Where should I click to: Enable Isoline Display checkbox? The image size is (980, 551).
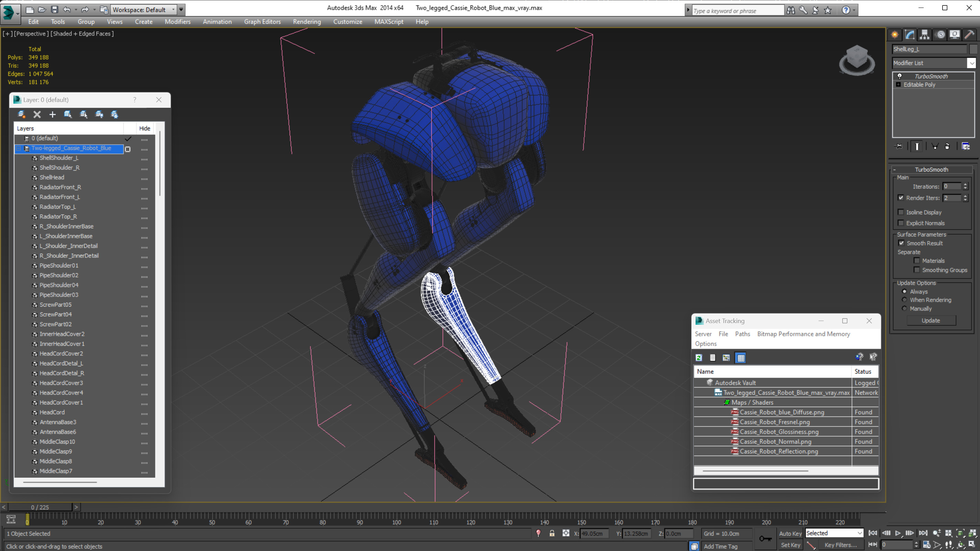(x=901, y=212)
